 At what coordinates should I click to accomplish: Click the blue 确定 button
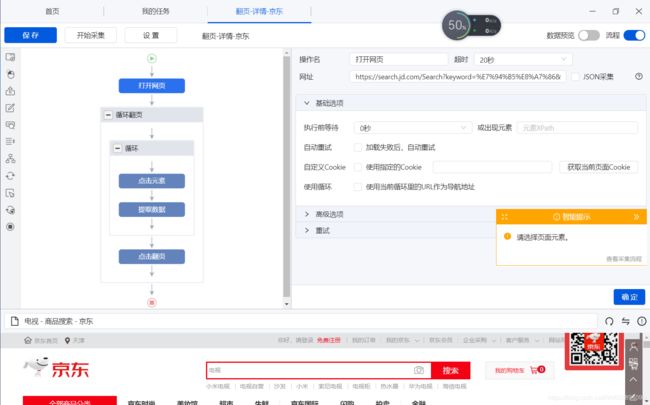pyautogui.click(x=629, y=297)
